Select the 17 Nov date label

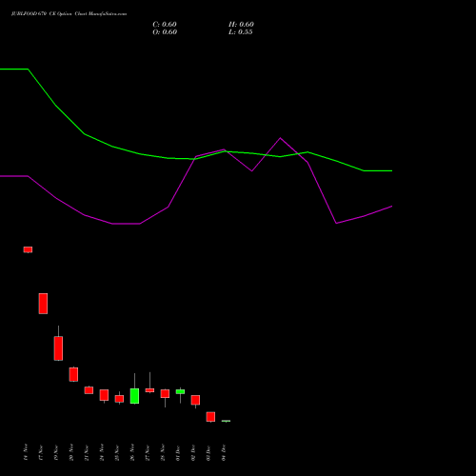click(x=41, y=452)
